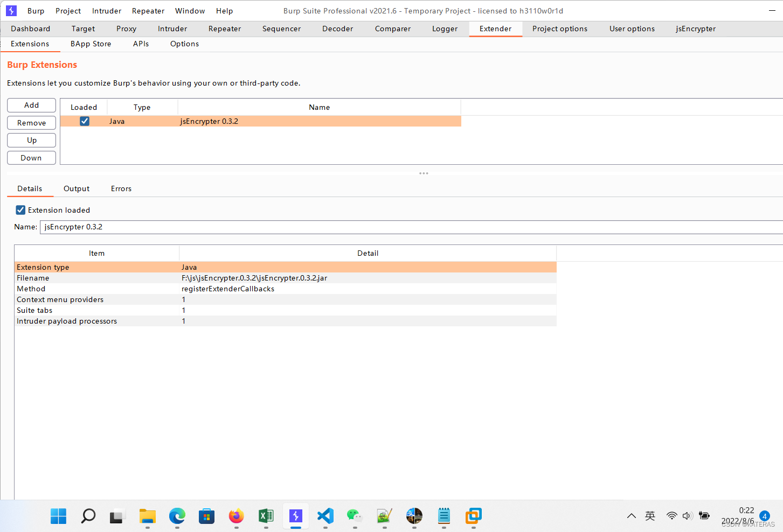Open the round dark avatar app on the taskbar

coord(414,516)
